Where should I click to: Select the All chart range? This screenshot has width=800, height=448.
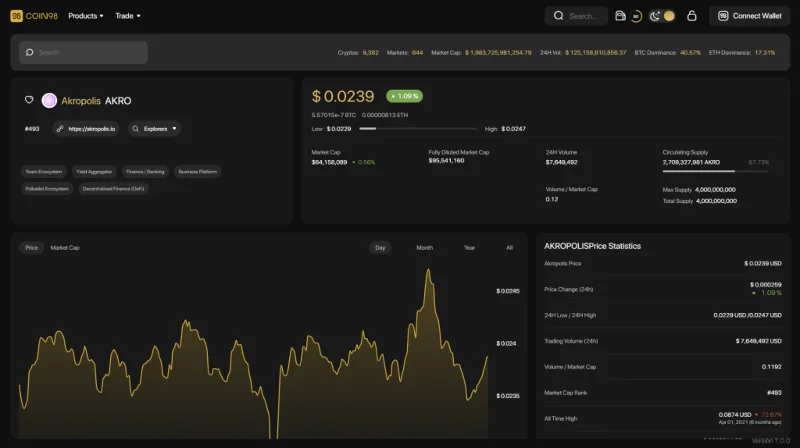point(509,247)
